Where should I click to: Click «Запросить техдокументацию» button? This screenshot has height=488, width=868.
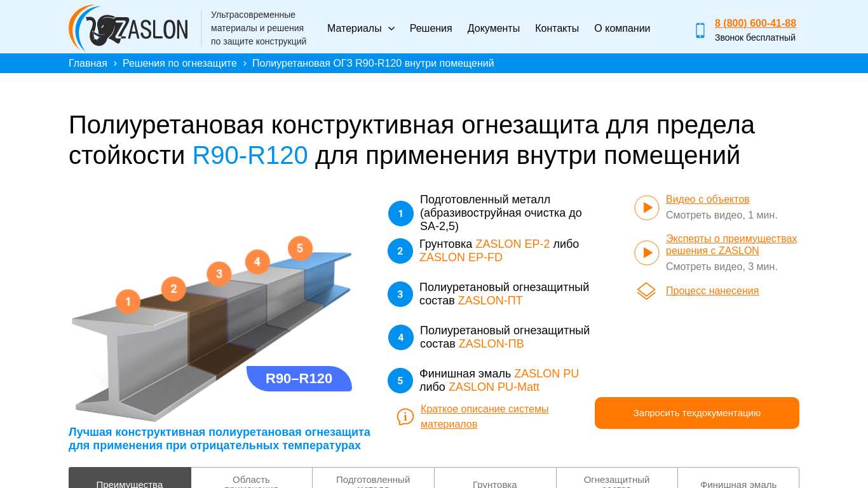point(696,412)
